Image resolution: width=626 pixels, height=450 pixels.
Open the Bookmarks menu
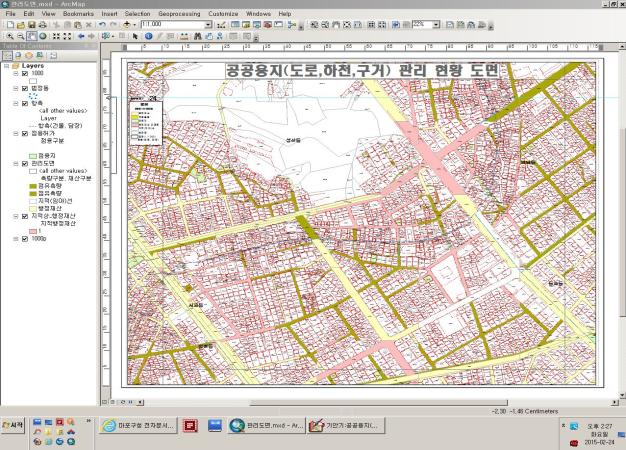(78, 14)
